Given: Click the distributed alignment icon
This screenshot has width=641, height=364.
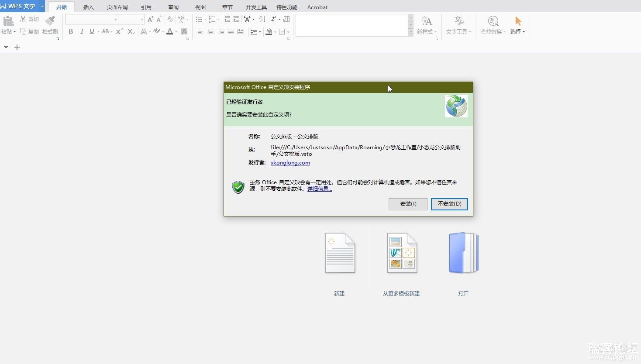Looking at the screenshot, I should [241, 32].
